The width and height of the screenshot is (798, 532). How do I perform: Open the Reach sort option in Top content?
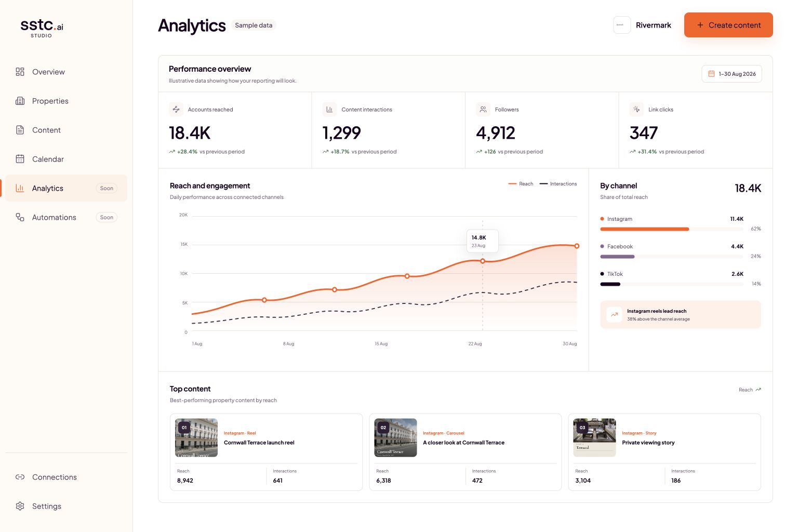750,390
